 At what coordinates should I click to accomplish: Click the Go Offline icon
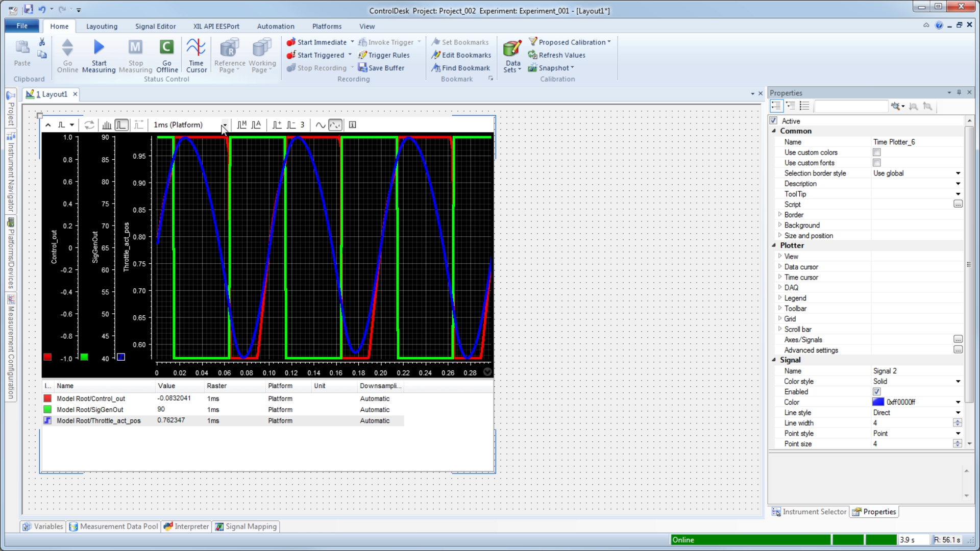coord(166,47)
